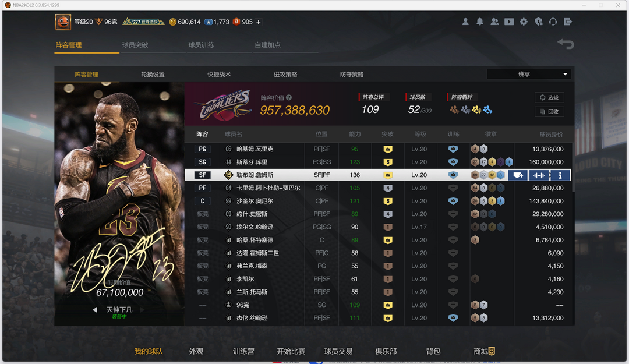Click the 回收 button
The image size is (629, 364).
[x=549, y=112]
